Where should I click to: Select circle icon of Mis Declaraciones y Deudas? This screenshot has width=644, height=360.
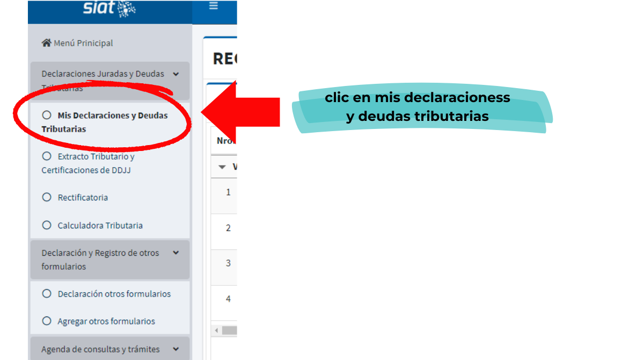tap(47, 115)
